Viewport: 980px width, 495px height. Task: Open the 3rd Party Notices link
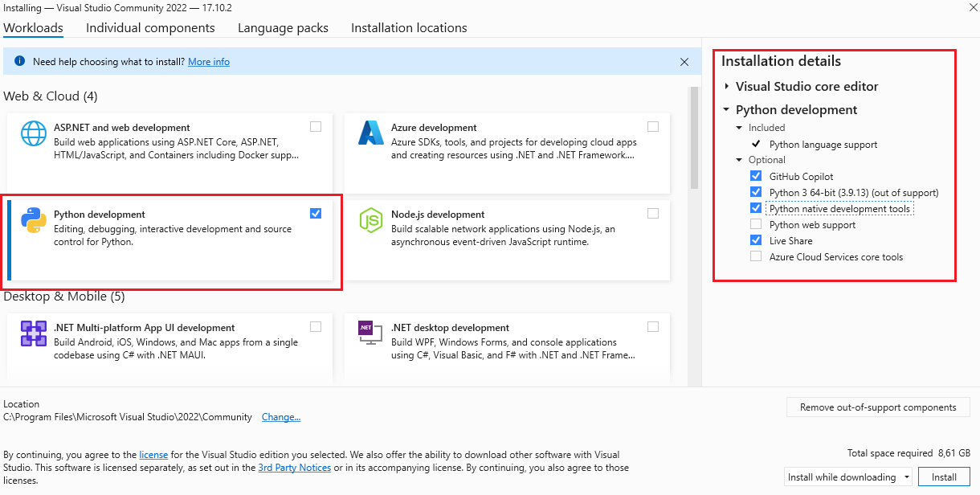pos(294,468)
